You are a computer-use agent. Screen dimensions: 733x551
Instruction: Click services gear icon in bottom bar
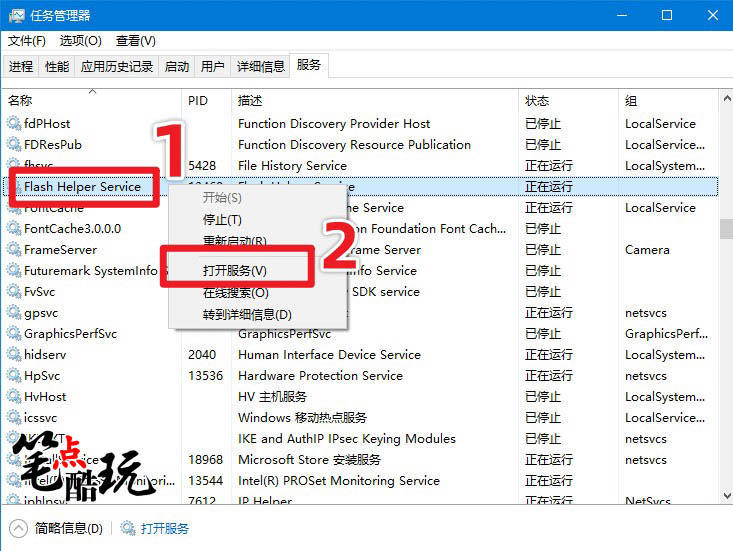(x=128, y=528)
